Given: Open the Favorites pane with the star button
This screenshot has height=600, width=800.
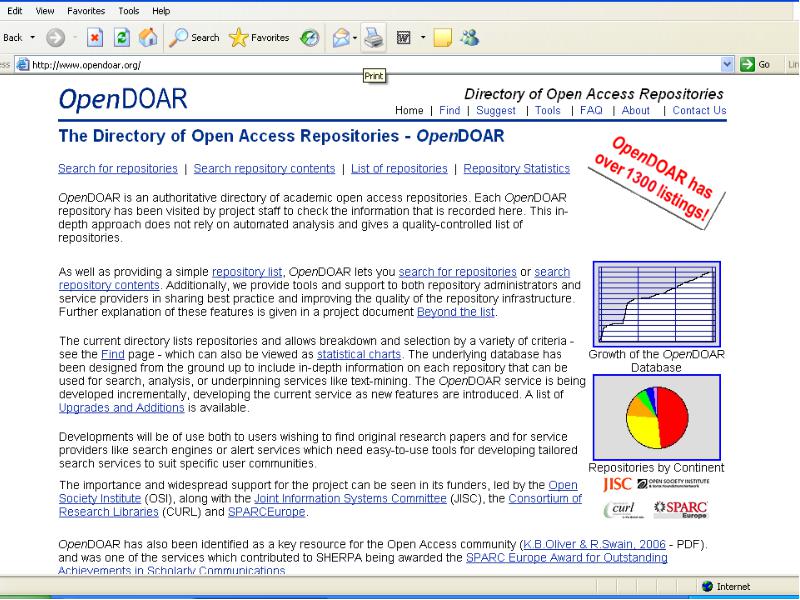Looking at the screenshot, I should (x=259, y=38).
